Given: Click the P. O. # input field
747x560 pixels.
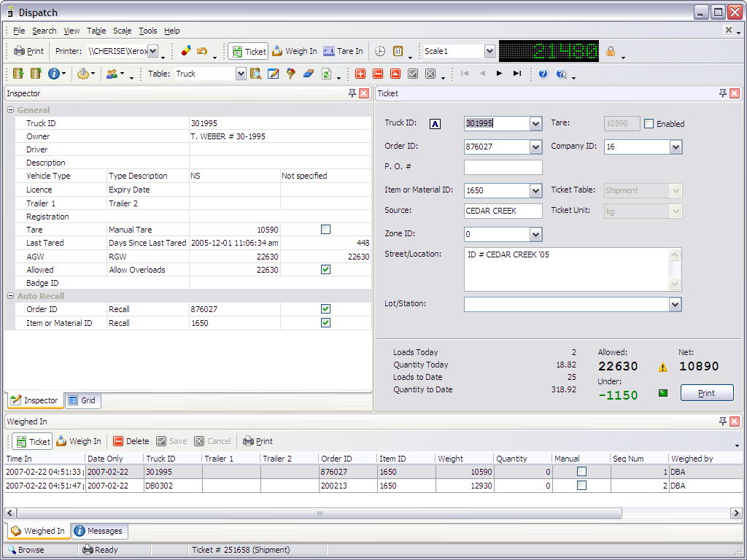Looking at the screenshot, I should tap(503, 168).
